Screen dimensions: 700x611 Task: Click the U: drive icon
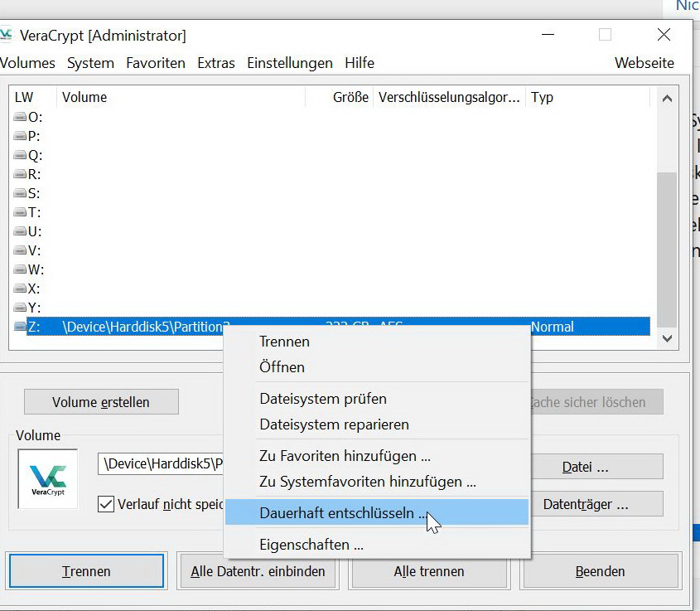(x=20, y=231)
